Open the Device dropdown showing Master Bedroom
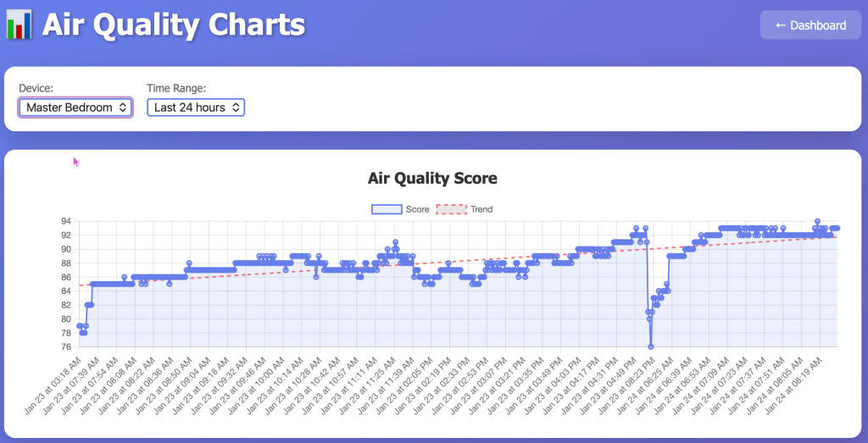The image size is (868, 443). (x=75, y=108)
